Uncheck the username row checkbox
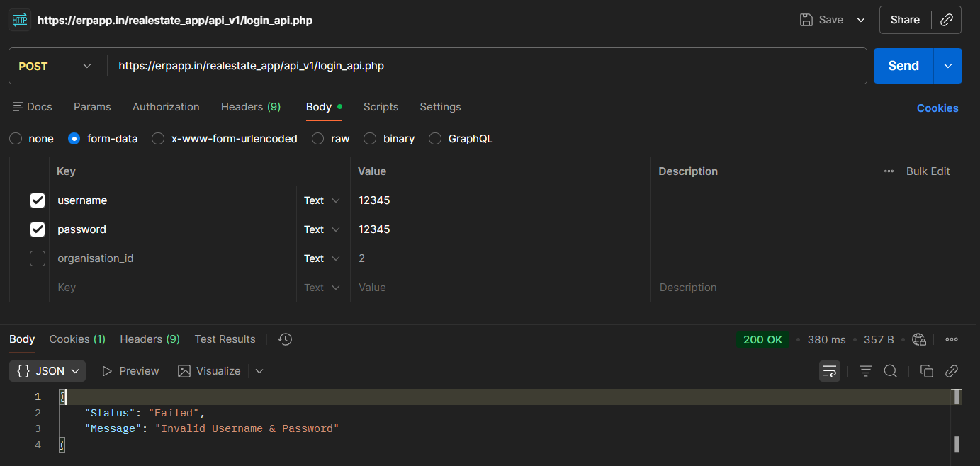 click(x=38, y=200)
